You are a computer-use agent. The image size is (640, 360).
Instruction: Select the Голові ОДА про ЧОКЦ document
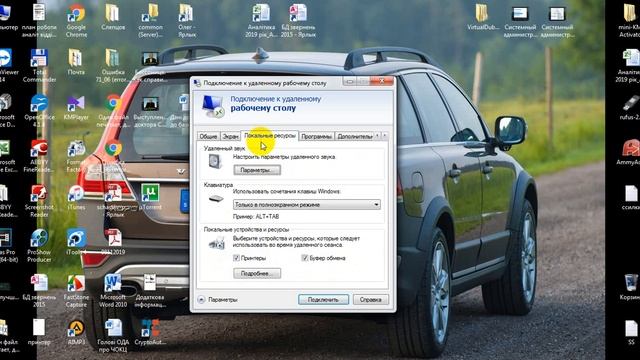point(113,336)
